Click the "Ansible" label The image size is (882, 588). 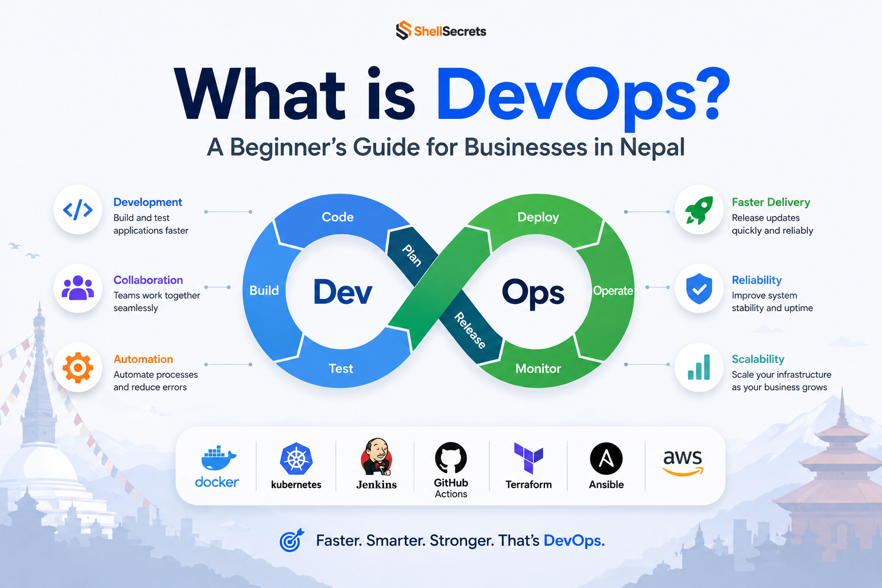pyautogui.click(x=606, y=485)
